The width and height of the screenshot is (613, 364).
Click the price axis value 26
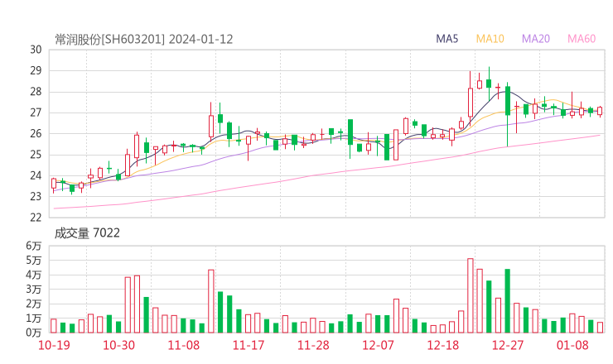36,133
